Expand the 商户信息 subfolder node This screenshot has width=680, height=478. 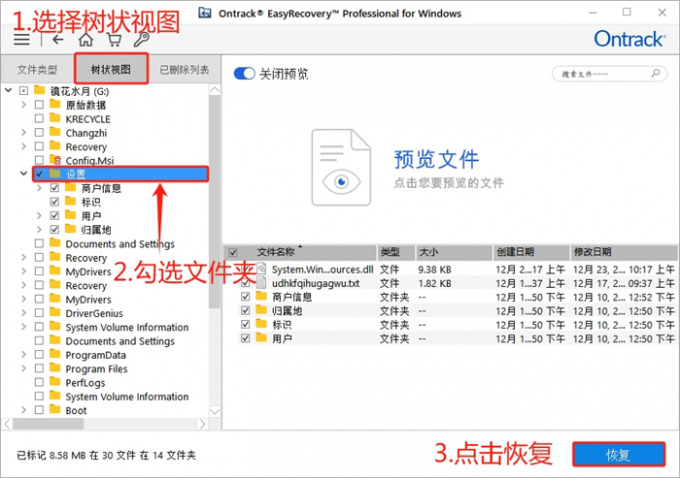[39, 188]
